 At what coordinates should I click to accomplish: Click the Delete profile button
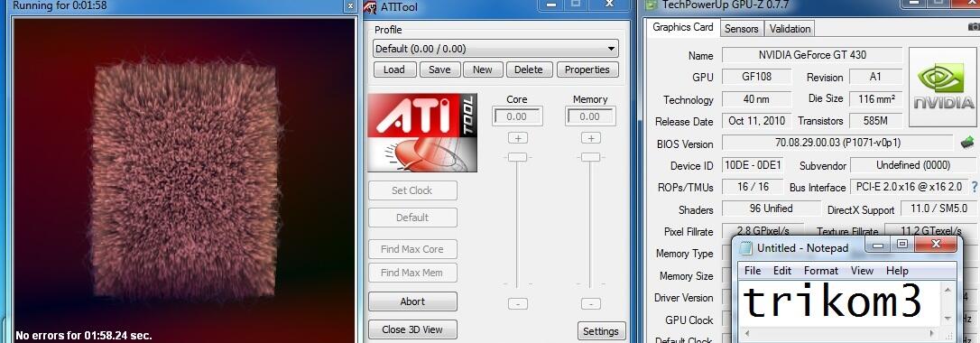(x=529, y=70)
